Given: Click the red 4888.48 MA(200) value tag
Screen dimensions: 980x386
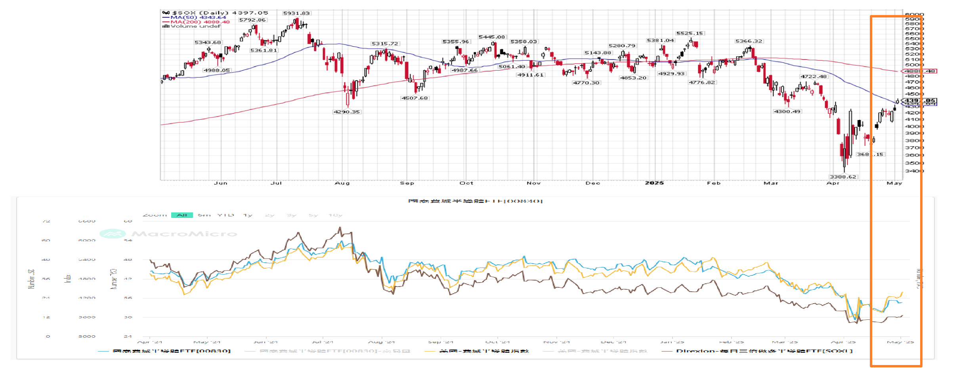Looking at the screenshot, I should [x=920, y=71].
